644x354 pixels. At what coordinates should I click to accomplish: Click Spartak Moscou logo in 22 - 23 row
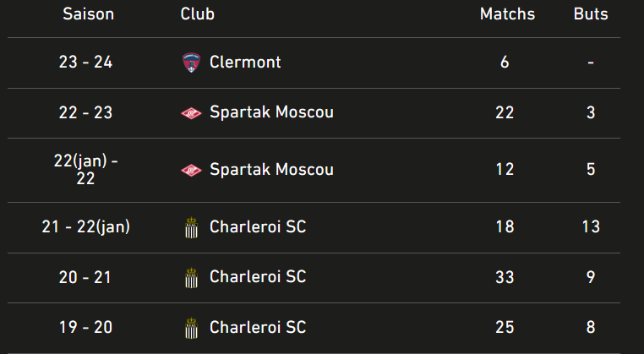tap(191, 113)
